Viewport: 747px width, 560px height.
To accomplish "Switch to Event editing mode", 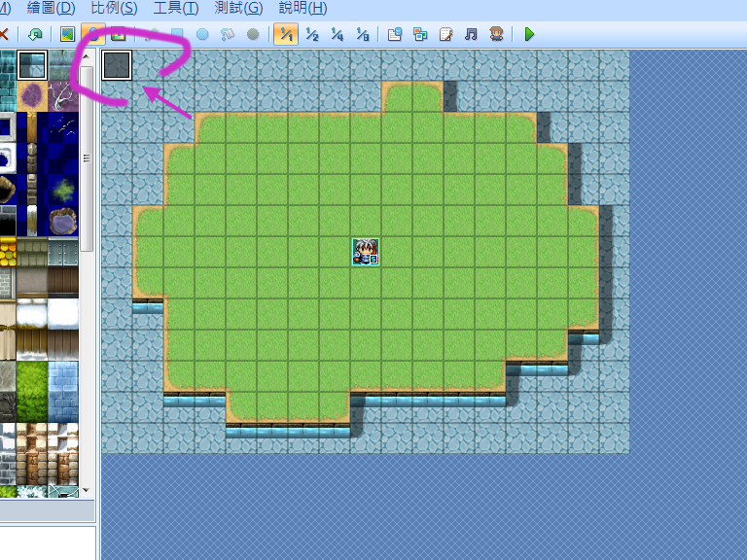I will pos(93,34).
